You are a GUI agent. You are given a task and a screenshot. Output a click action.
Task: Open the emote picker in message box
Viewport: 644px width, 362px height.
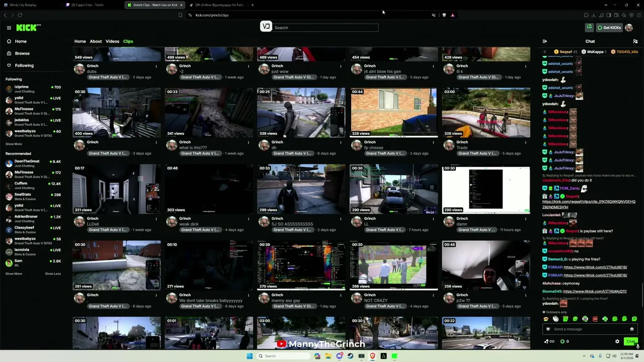pyautogui.click(x=632, y=329)
